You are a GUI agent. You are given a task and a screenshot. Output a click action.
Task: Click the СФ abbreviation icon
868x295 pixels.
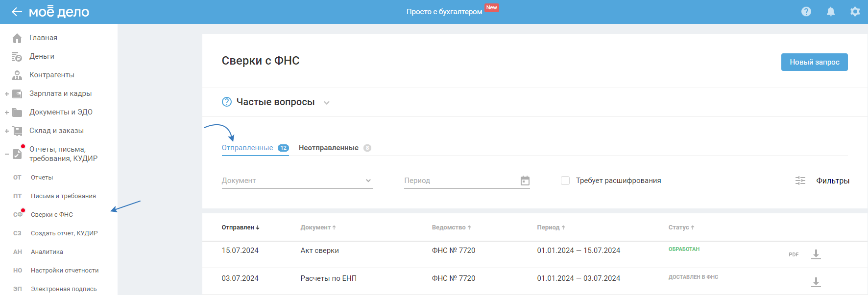[x=17, y=215]
